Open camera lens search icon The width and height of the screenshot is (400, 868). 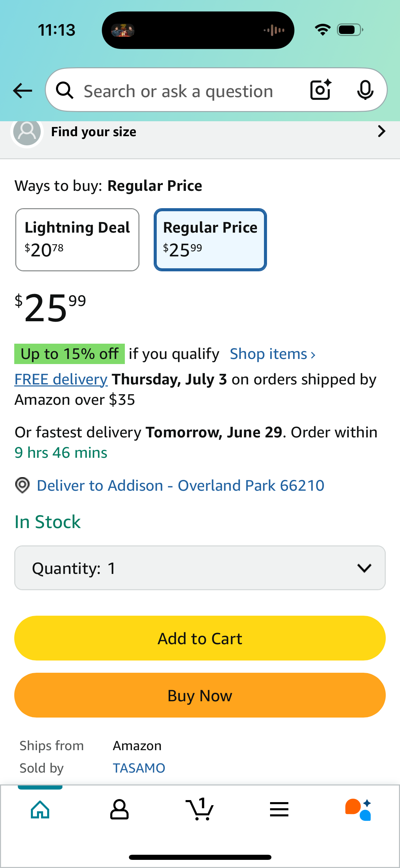tap(321, 90)
